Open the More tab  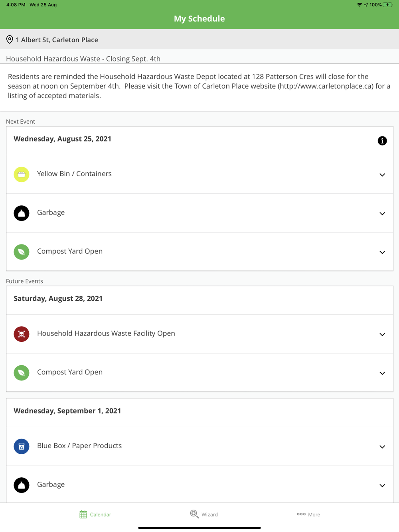click(308, 514)
